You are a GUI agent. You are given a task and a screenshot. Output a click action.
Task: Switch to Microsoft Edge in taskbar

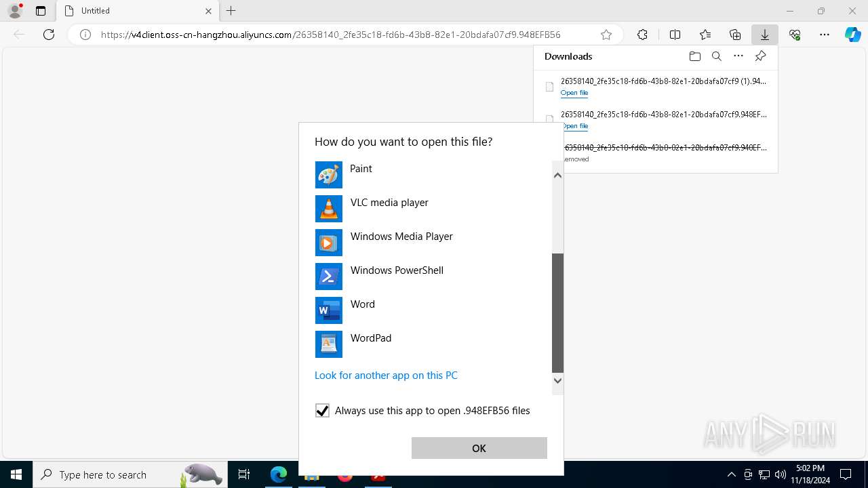click(279, 474)
